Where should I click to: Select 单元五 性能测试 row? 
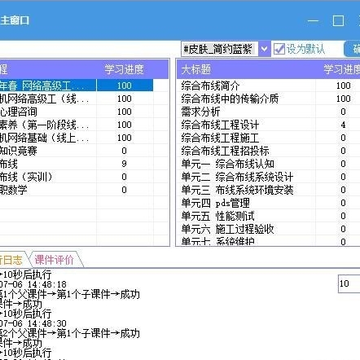269,216
